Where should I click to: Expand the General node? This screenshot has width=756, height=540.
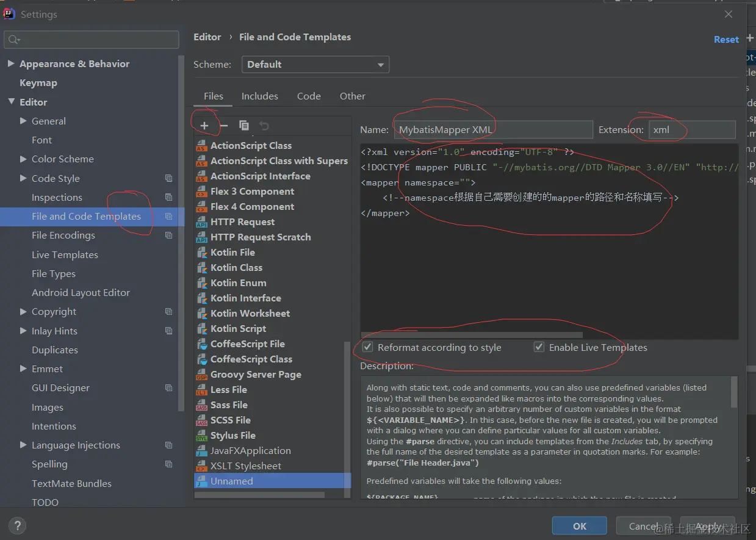click(x=23, y=121)
